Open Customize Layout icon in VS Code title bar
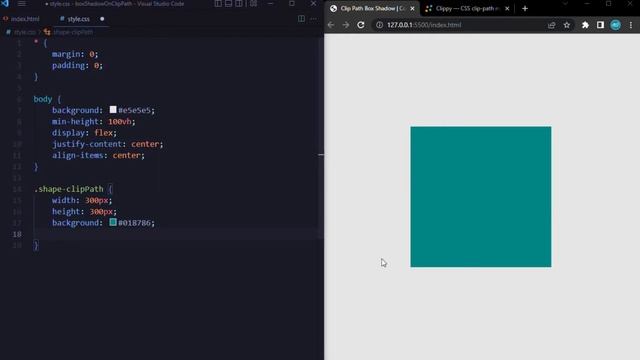This screenshot has height=360, width=640. click(253, 4)
